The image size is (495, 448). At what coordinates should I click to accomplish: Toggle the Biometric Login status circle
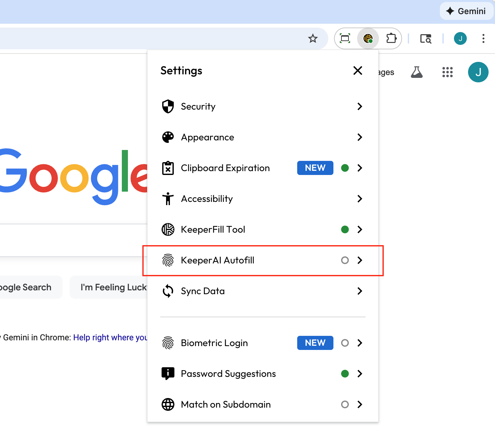click(345, 343)
